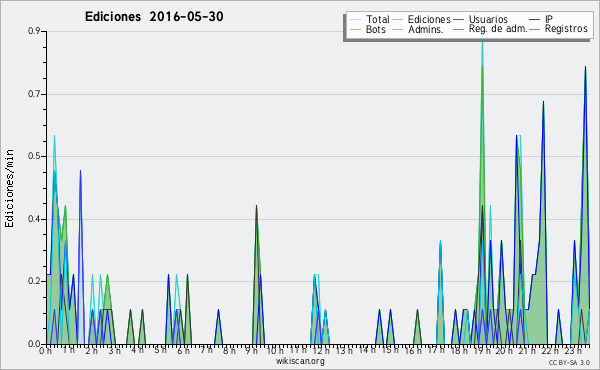600x370 pixels.
Task: Click the '19 h' x-axis label
Action: tap(482, 350)
